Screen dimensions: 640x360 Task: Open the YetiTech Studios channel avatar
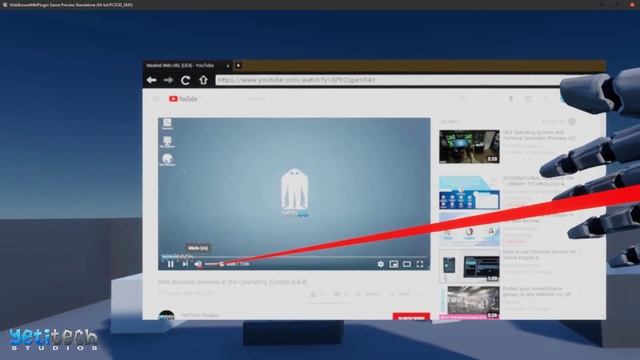166,315
